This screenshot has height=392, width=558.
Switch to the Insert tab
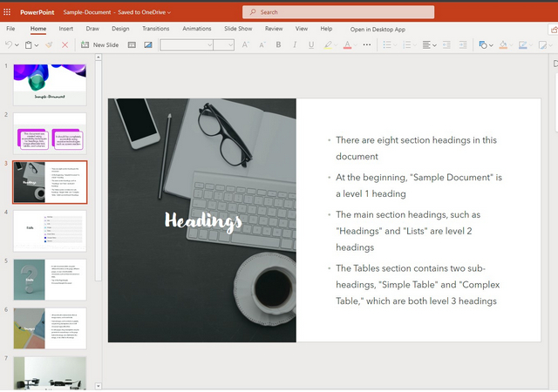pyautogui.click(x=66, y=29)
